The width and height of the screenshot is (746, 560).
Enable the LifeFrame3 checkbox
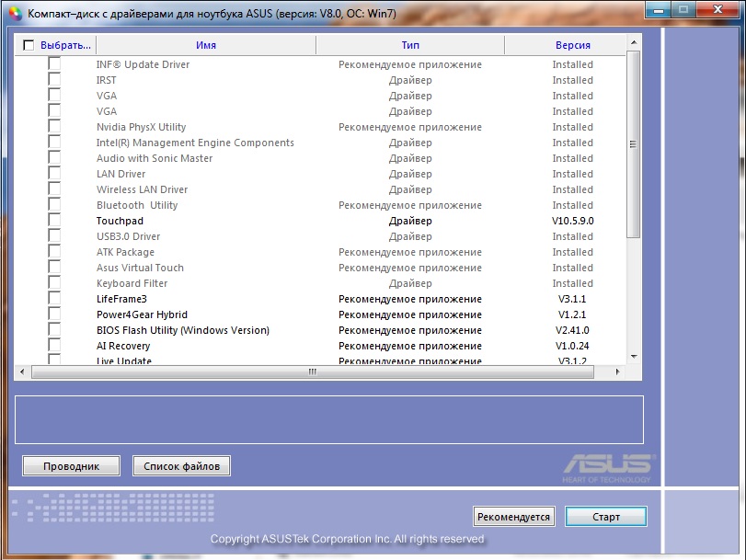tap(54, 299)
